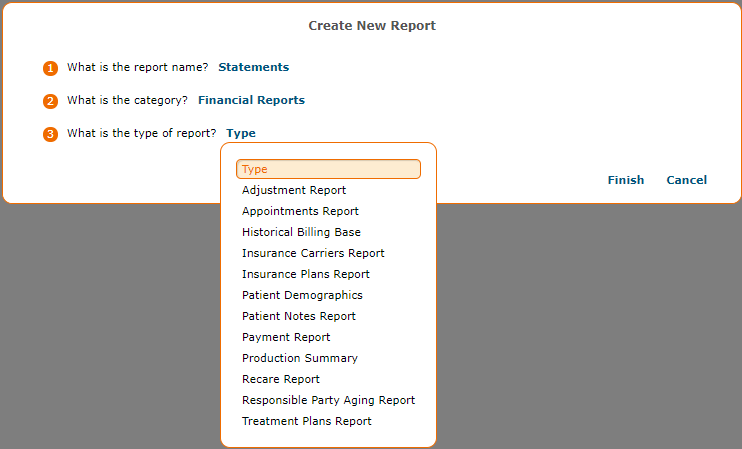The width and height of the screenshot is (742, 449).
Task: Click the Finish link
Action: (626, 180)
